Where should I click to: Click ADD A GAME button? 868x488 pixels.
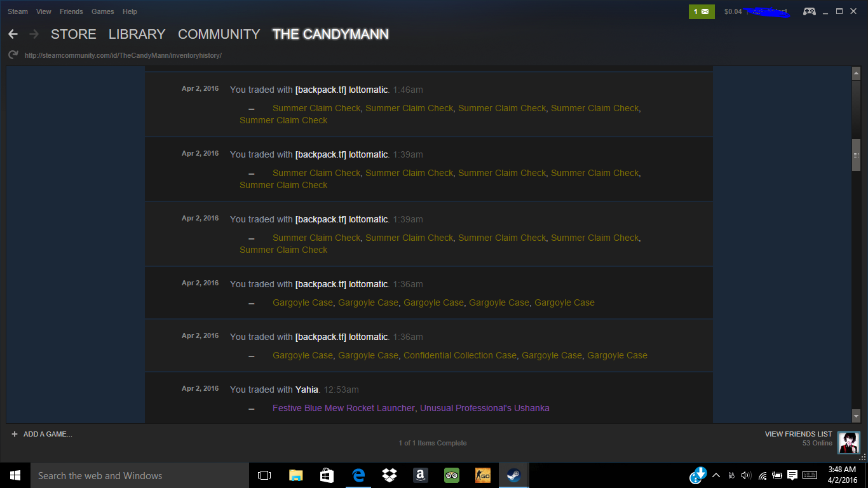point(42,434)
